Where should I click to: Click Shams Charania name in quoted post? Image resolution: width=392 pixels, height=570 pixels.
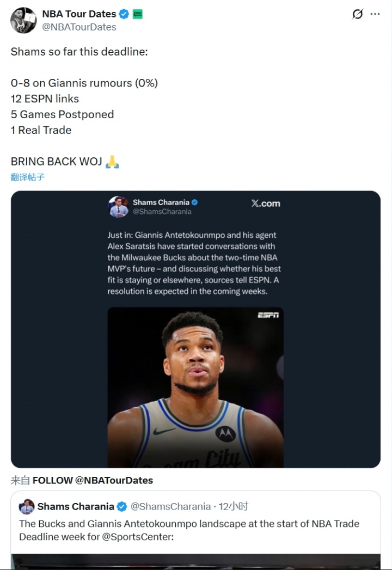(76, 507)
